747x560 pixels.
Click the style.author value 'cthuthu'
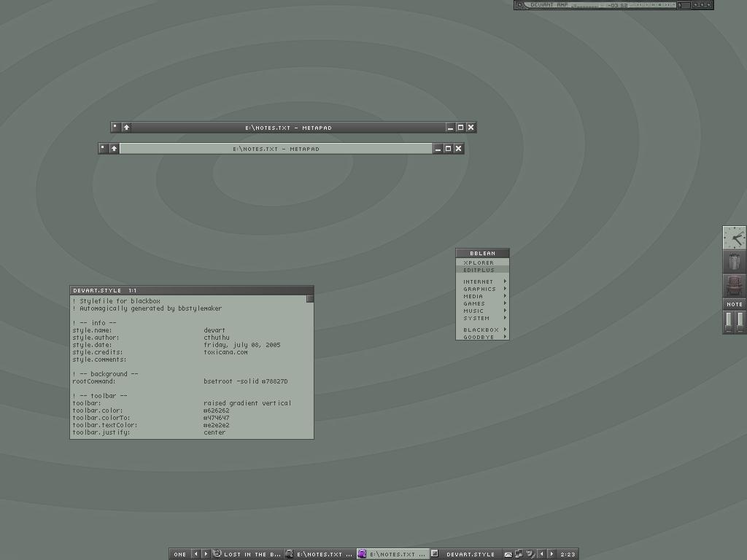[216, 338]
